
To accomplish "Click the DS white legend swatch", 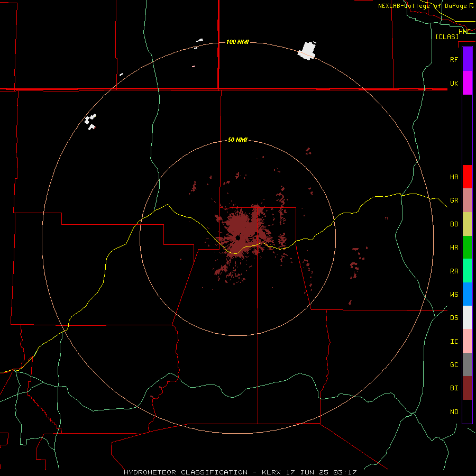I will click(x=467, y=317).
